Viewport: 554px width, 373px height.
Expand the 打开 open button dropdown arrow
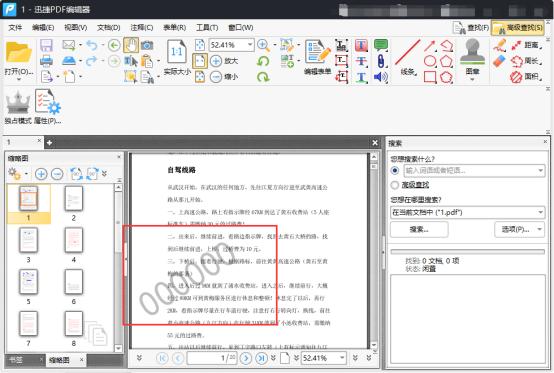coord(18,79)
